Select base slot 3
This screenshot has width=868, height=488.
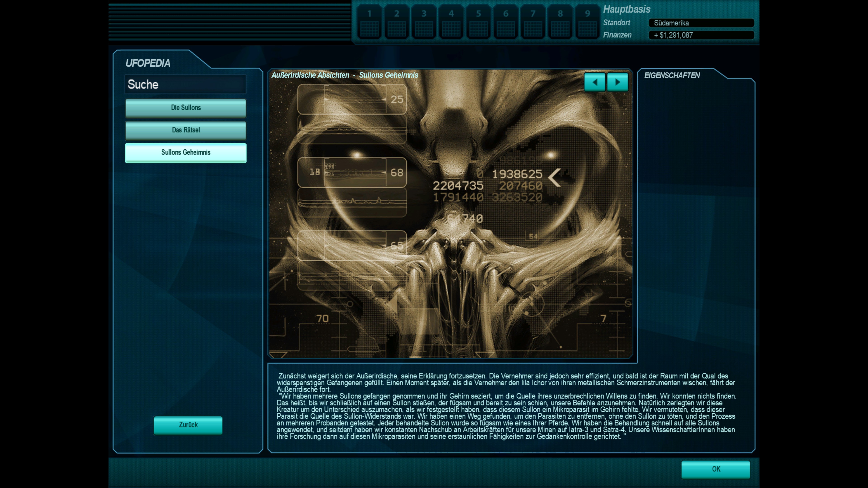point(424,22)
